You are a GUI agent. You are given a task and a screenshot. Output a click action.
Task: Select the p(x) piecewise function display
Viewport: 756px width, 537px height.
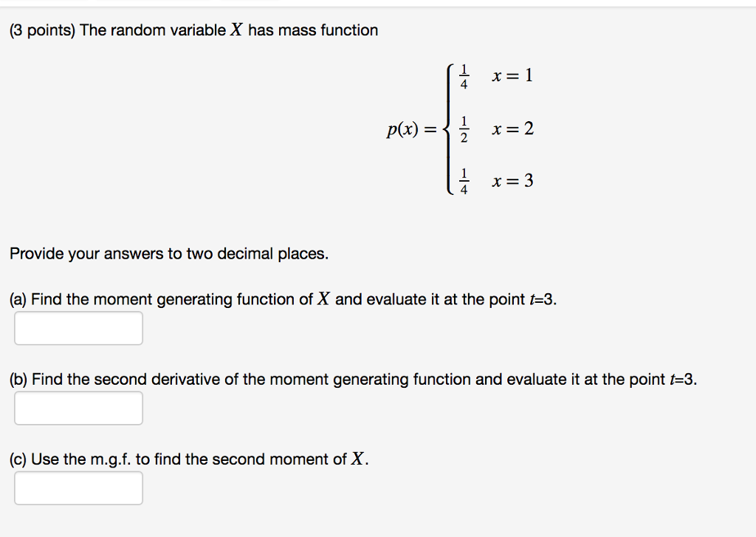[458, 129]
